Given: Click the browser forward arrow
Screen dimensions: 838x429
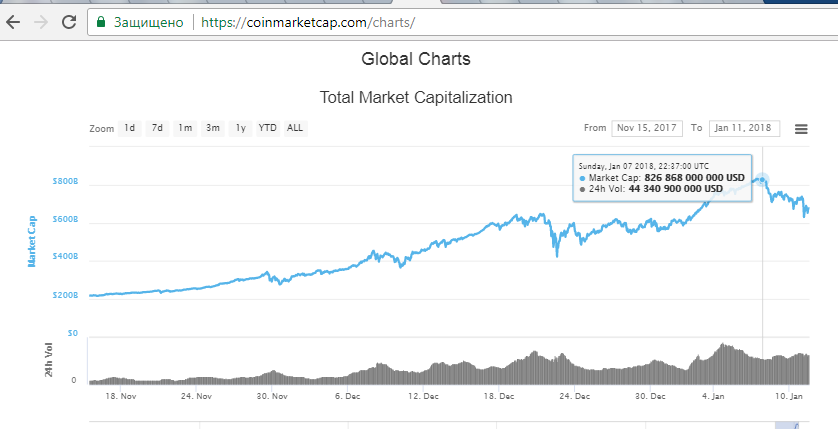Looking at the screenshot, I should click(x=40, y=21).
